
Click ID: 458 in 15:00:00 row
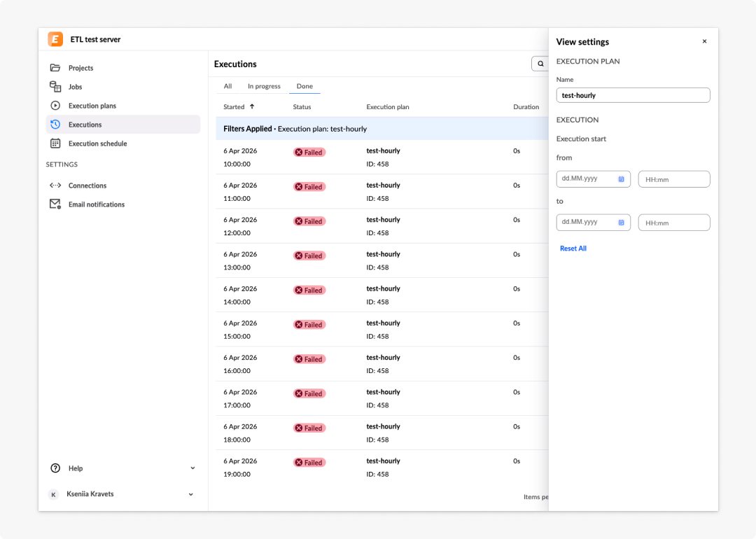tap(377, 336)
